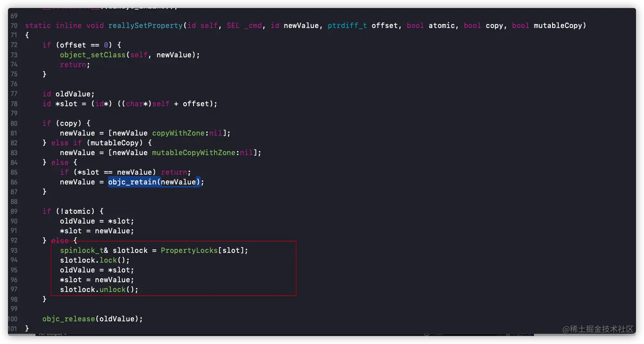Click the PropertyLocks[slot] expression
644x344 pixels.
click(x=202, y=250)
